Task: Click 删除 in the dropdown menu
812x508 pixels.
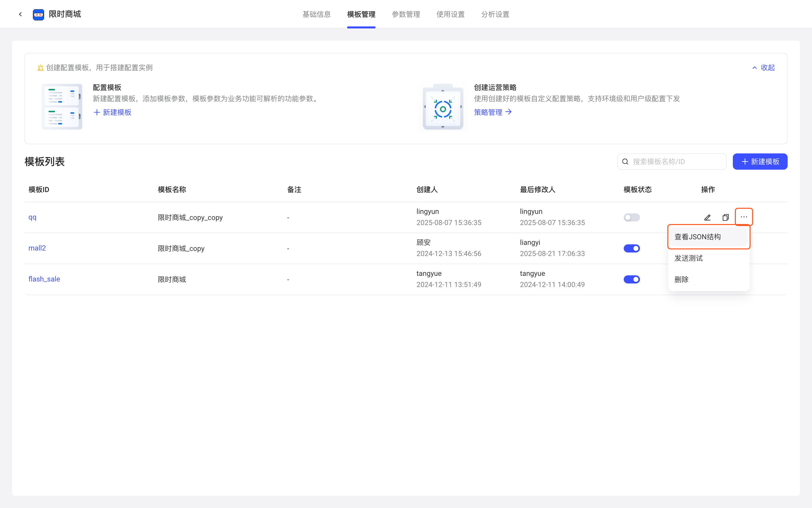Action: click(x=709, y=279)
